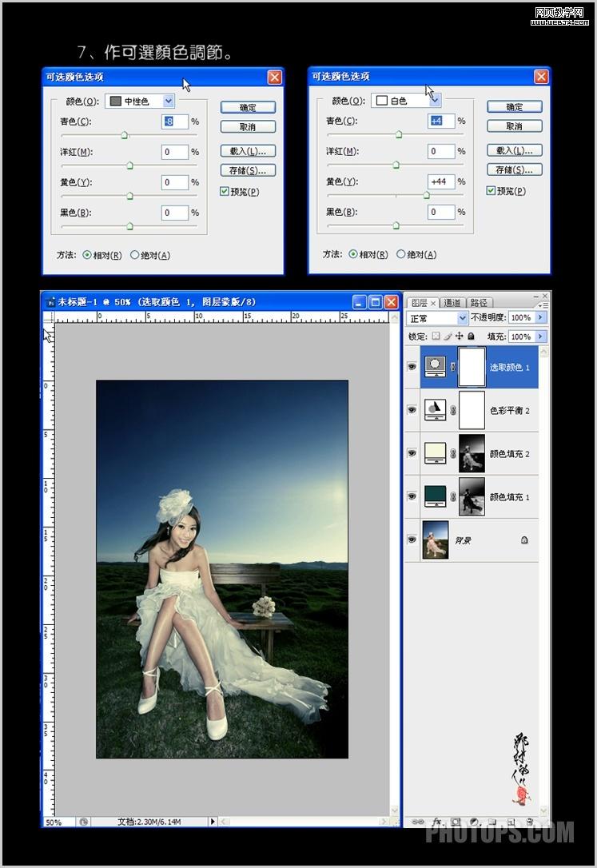Select 相对 method in right dialog
The height and width of the screenshot is (868, 597).
pos(353,255)
